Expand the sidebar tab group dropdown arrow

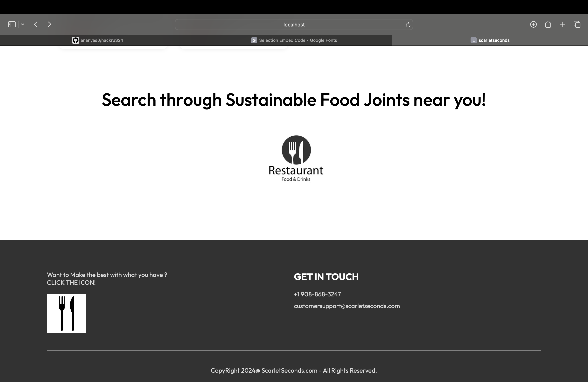point(23,24)
